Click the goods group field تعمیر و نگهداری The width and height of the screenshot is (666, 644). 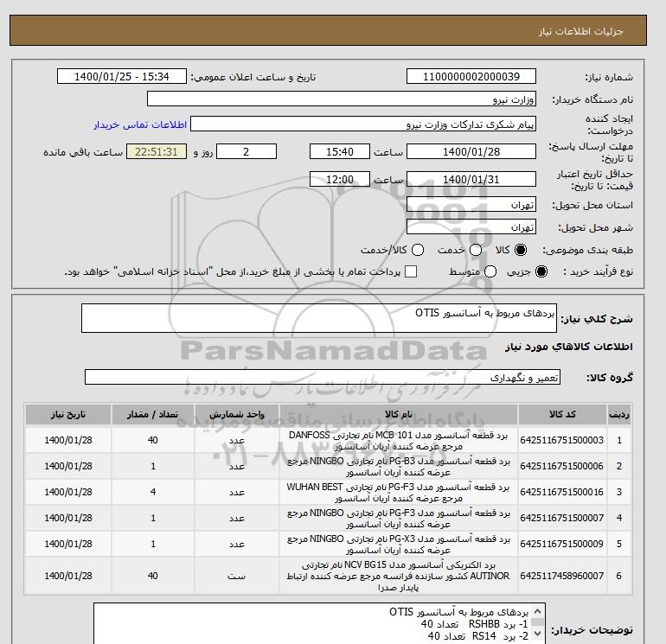323,377
